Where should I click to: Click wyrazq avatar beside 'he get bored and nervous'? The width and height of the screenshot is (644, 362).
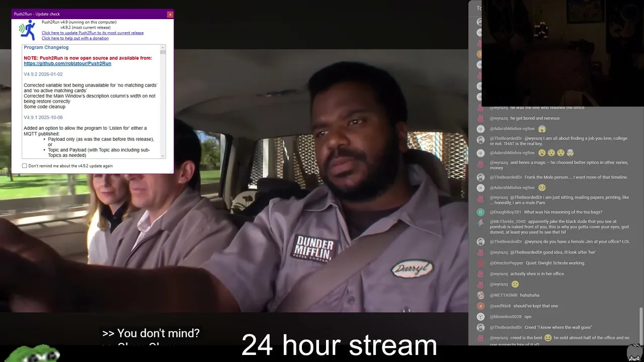coord(480,119)
